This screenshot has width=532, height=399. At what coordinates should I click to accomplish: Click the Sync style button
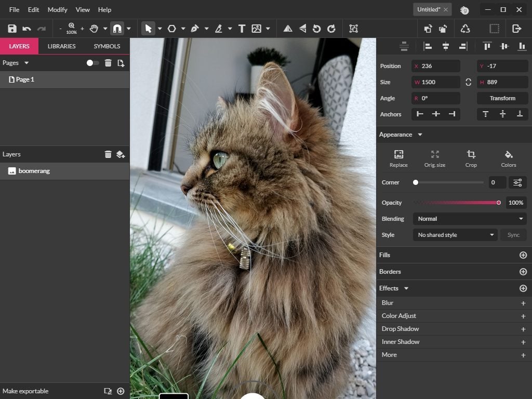(x=513, y=235)
